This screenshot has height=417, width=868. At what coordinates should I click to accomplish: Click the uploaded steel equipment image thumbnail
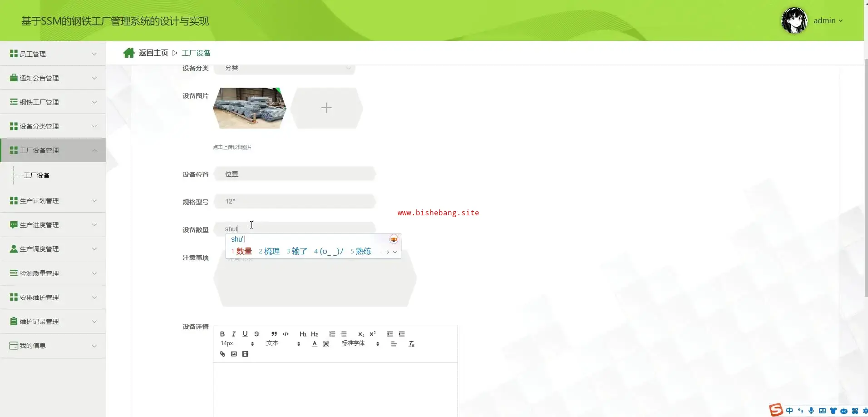point(250,108)
